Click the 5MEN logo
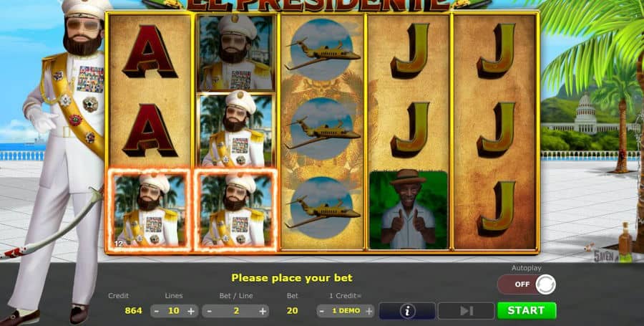Image resolution: width=644 pixels, height=326 pixels. click(x=603, y=256)
